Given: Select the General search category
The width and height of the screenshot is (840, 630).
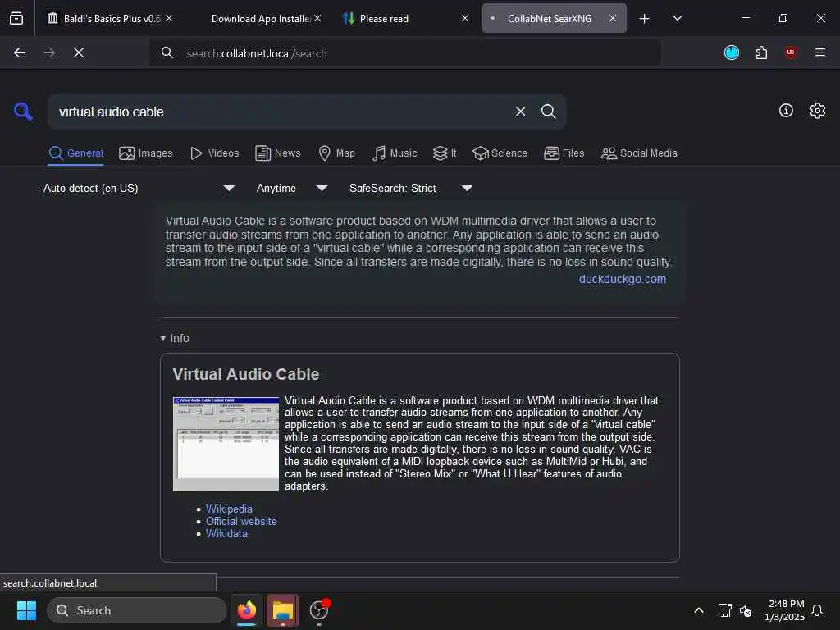Looking at the screenshot, I should pos(75,153).
